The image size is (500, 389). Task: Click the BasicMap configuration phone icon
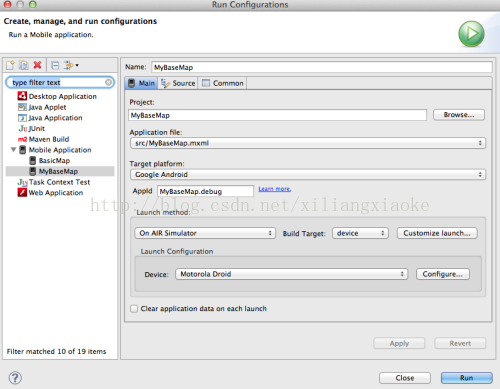32,160
